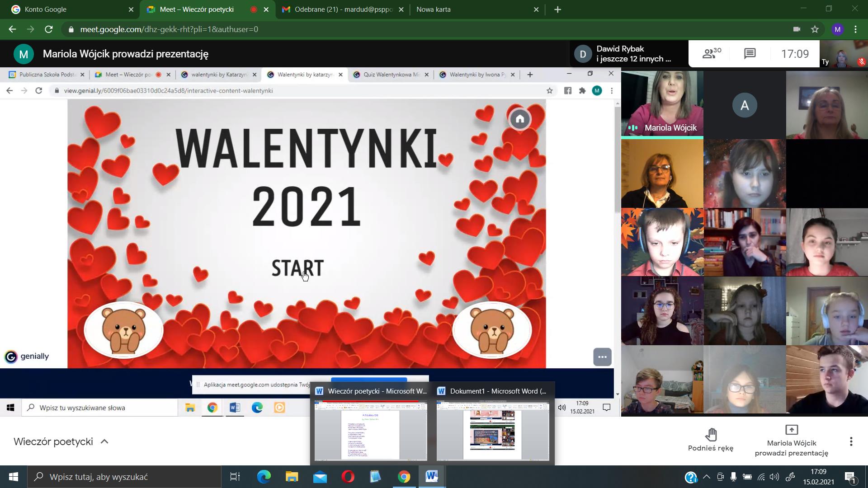Open Chrome from the Windows taskbar

coord(404,477)
